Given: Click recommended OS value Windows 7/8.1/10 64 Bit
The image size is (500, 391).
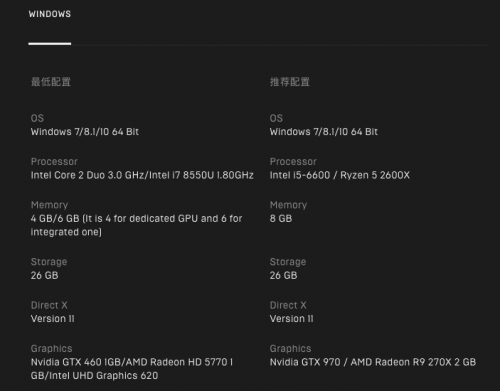Looking at the screenshot, I should 324,132.
